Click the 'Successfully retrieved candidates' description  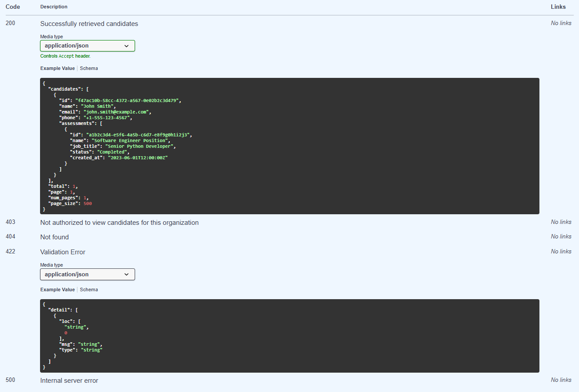89,24
